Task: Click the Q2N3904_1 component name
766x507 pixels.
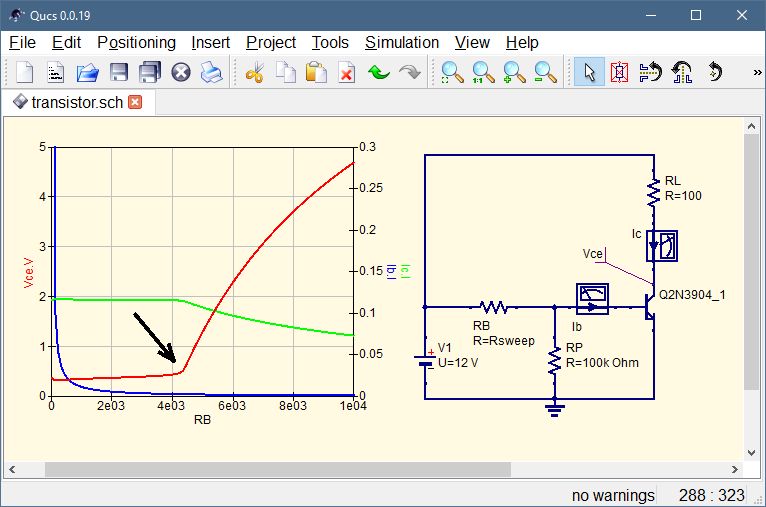Action: pos(692,295)
